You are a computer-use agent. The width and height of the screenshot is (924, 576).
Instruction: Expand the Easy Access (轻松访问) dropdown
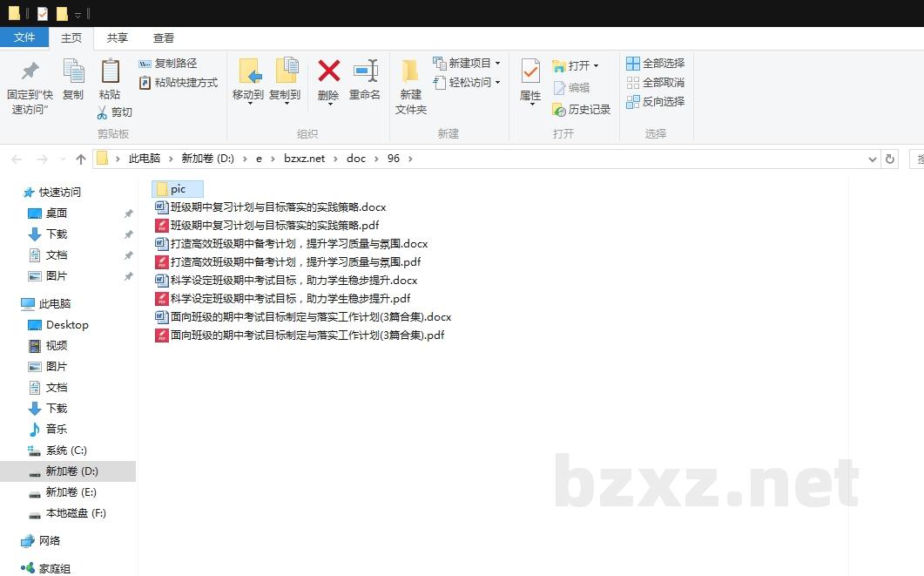pos(497,83)
